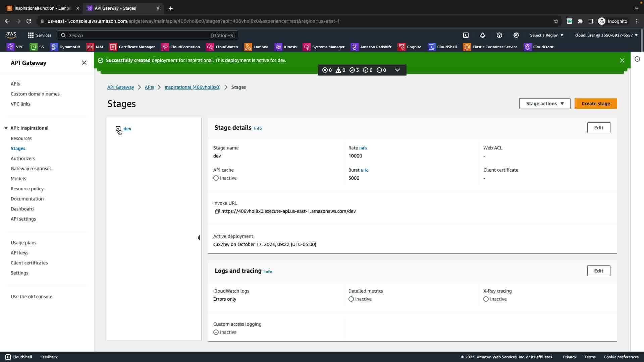Go to Resources in the sidebar
This screenshot has width=644, height=362.
(21, 138)
